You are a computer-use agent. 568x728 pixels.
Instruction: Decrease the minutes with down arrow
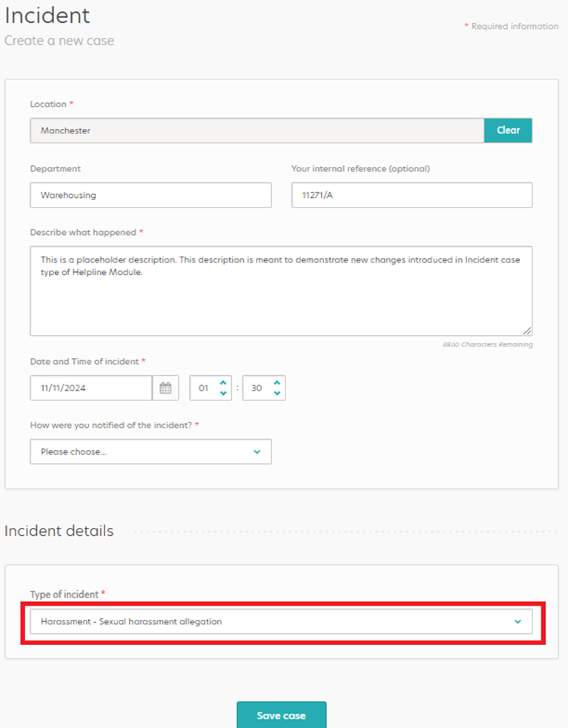[277, 393]
